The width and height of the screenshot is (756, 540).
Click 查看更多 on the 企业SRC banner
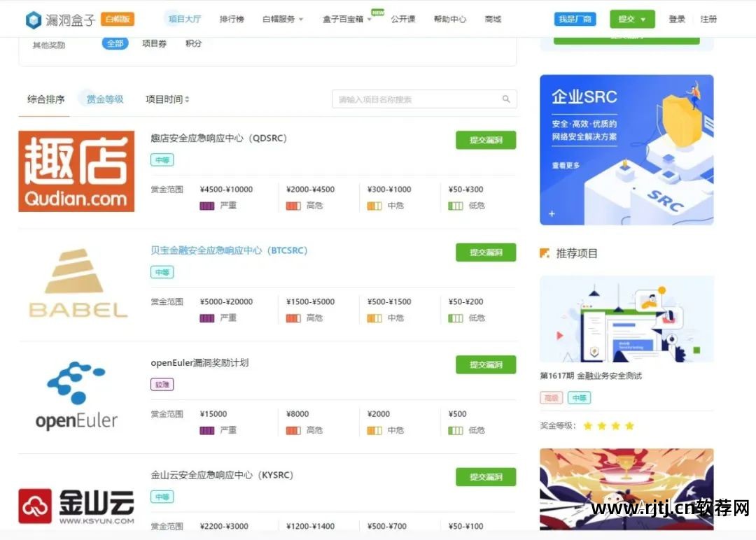tap(566, 166)
